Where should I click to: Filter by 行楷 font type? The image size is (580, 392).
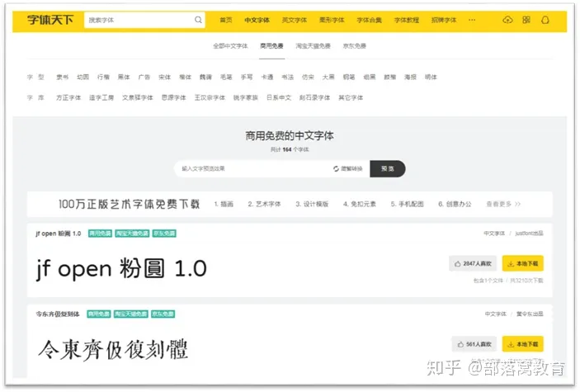[x=103, y=77]
